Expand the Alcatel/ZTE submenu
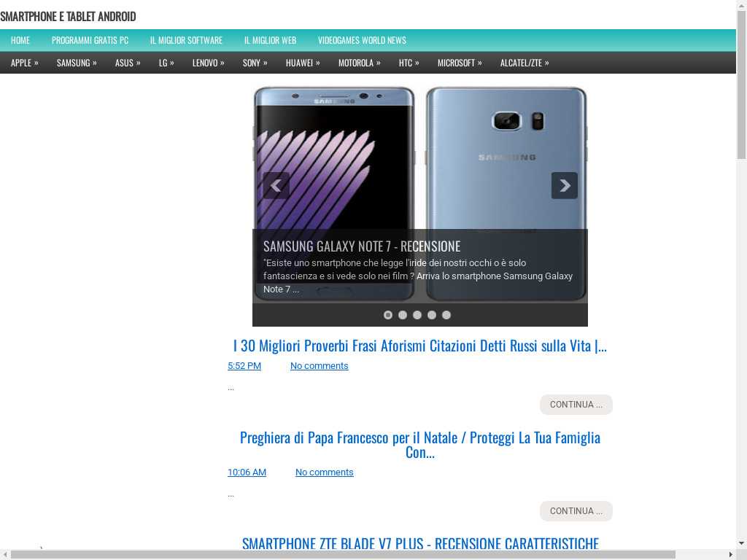This screenshot has width=747, height=560. coord(525,63)
